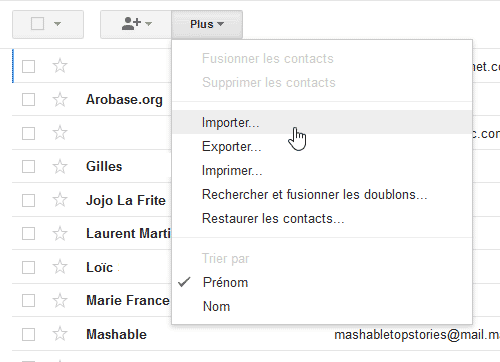Tick the checkbox next to Arobase.org
500x362 pixels.
coord(28,99)
